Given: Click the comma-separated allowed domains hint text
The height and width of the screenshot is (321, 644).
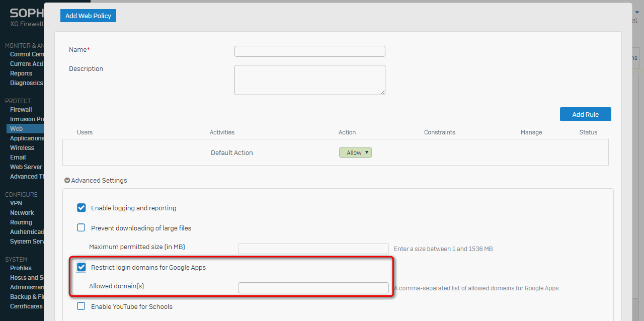Looking at the screenshot, I should coord(476,288).
